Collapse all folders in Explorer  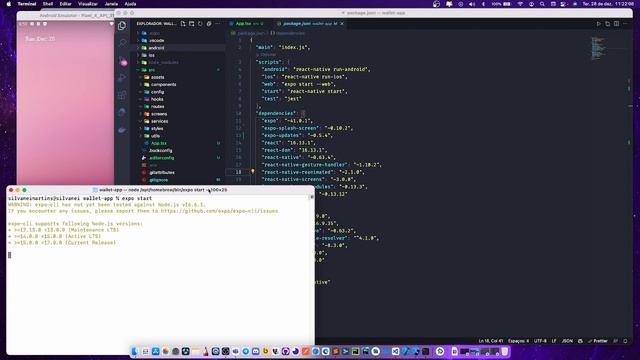tap(209, 24)
